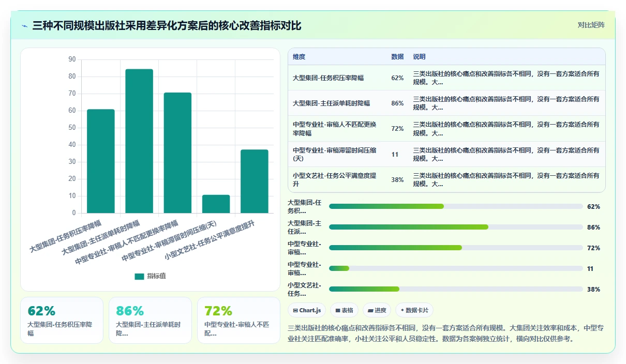Click the 指标值 legend label

[156, 276]
